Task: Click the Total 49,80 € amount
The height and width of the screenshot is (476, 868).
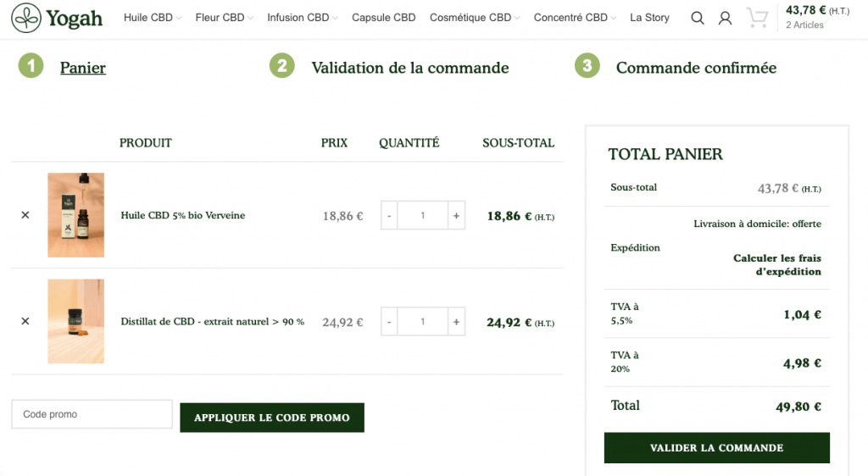Action: [x=798, y=407]
